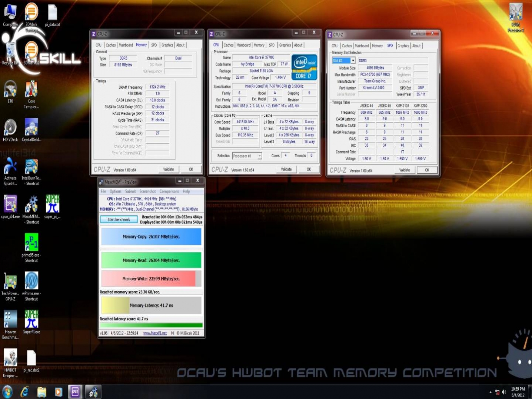Open the pi_rec.dat2 file icon

(31, 361)
